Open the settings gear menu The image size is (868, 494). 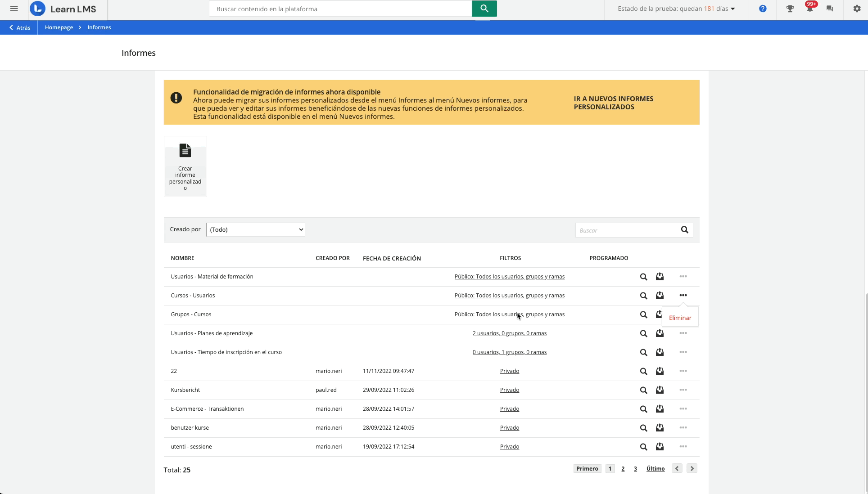tap(856, 9)
